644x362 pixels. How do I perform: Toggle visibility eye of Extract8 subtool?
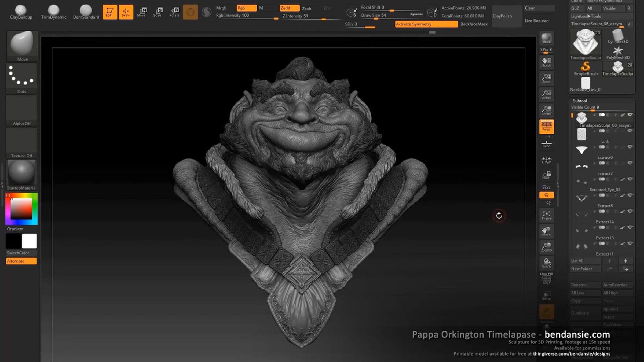click(630, 195)
